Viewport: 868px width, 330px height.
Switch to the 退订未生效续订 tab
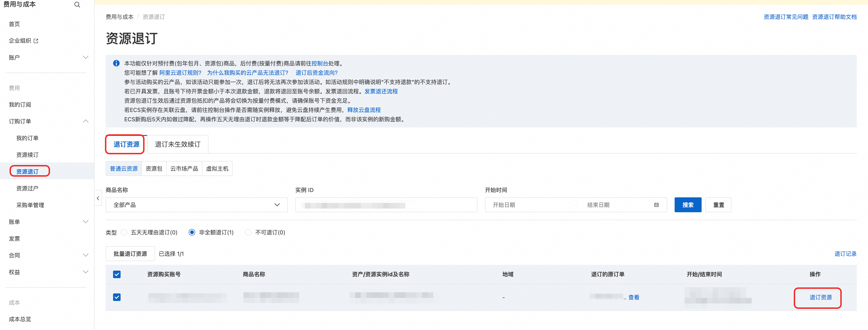(178, 144)
